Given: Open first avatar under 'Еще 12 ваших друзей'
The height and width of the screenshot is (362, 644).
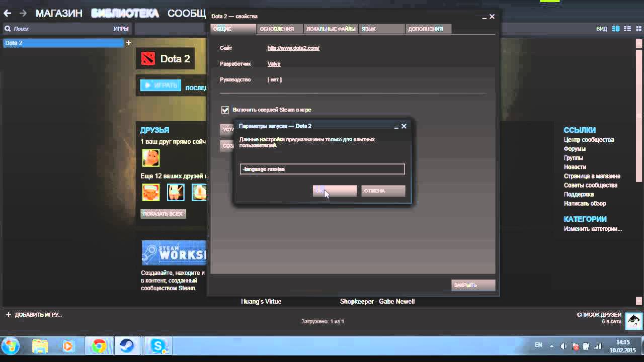Looking at the screenshot, I should pyautogui.click(x=151, y=192).
